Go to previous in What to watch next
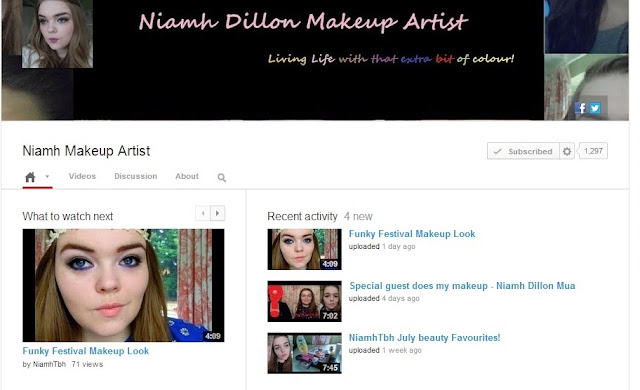The image size is (640, 390). [x=203, y=213]
